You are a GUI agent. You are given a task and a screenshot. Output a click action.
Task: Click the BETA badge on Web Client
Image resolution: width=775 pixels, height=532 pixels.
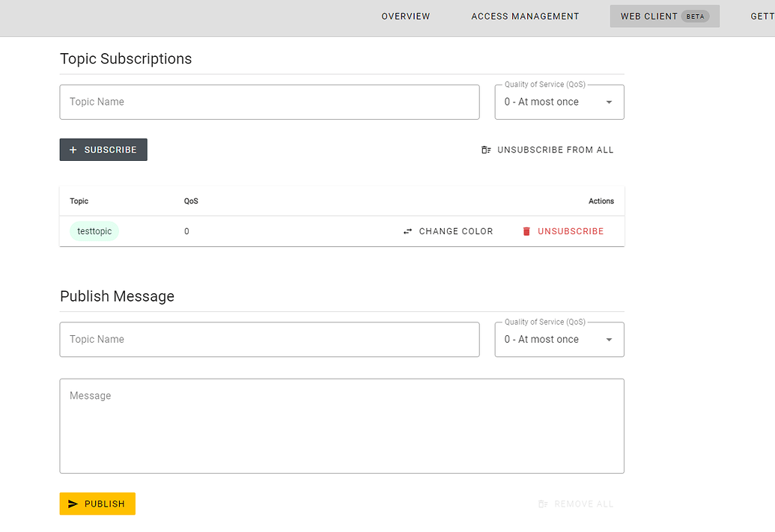click(x=696, y=16)
